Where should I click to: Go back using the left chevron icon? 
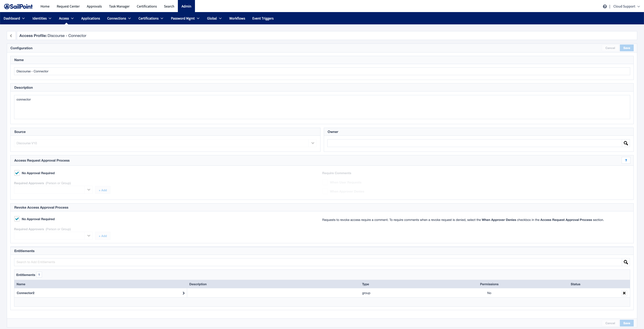(11, 36)
